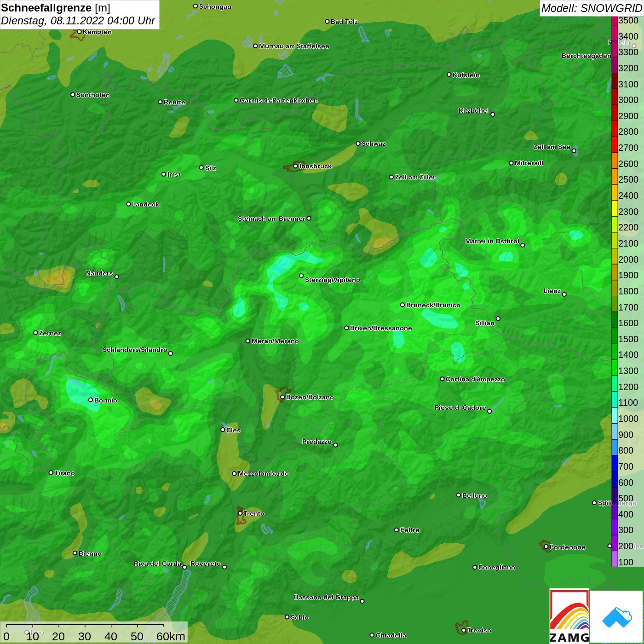Viewport: 644px width, 644px height.
Task: Click the blue 700 legend color
Action: point(615,463)
